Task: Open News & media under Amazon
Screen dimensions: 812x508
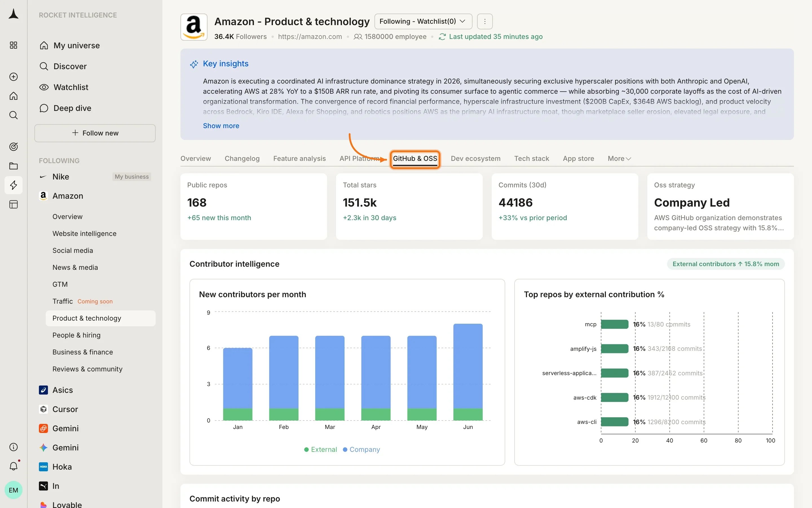Action: [x=75, y=268]
